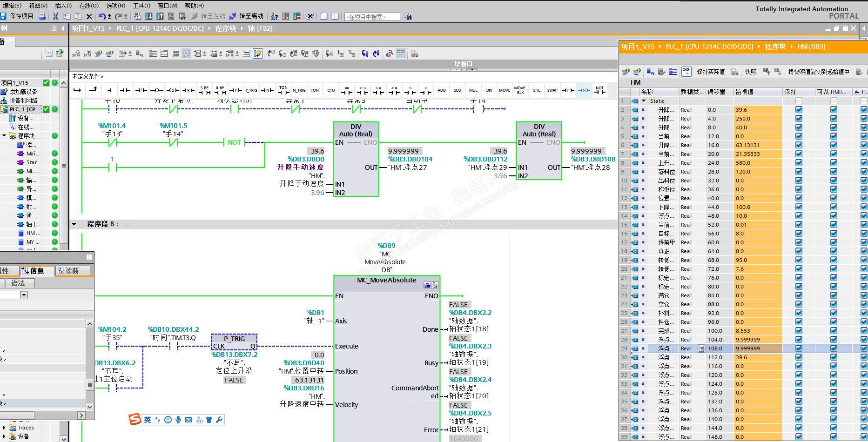
Task: Toggle 保持 checkbox in the Static row
Action: point(799,101)
